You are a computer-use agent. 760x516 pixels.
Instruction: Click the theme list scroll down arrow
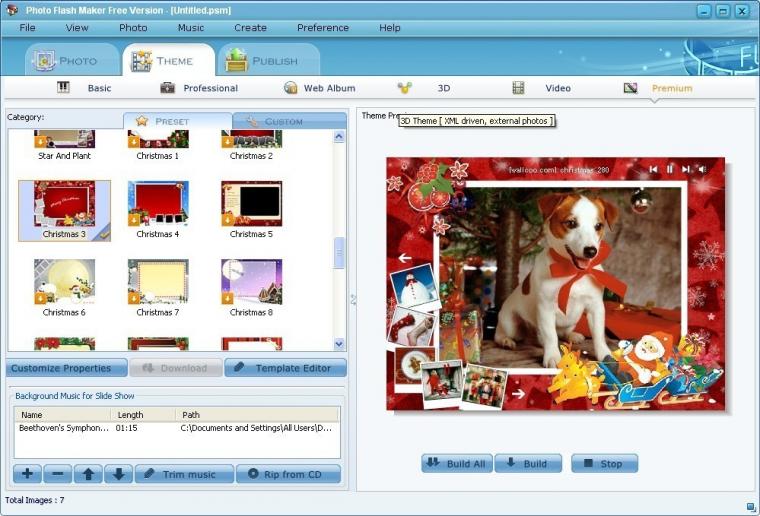coord(339,344)
